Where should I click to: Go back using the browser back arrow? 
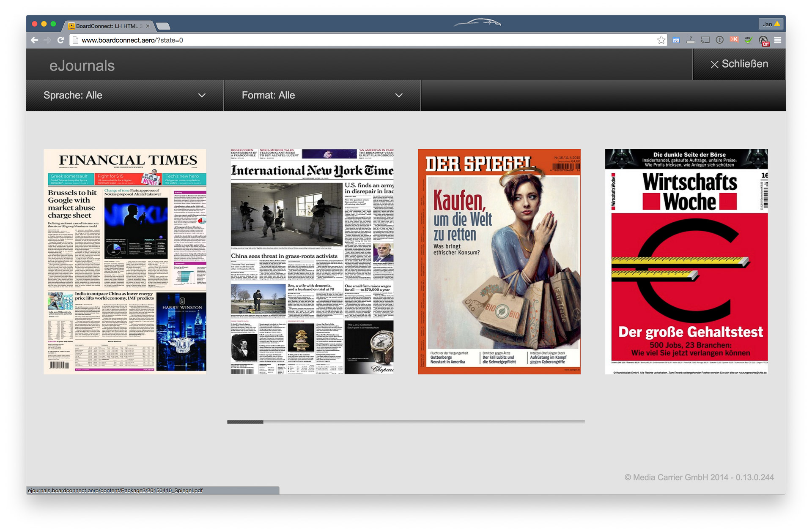(35, 40)
